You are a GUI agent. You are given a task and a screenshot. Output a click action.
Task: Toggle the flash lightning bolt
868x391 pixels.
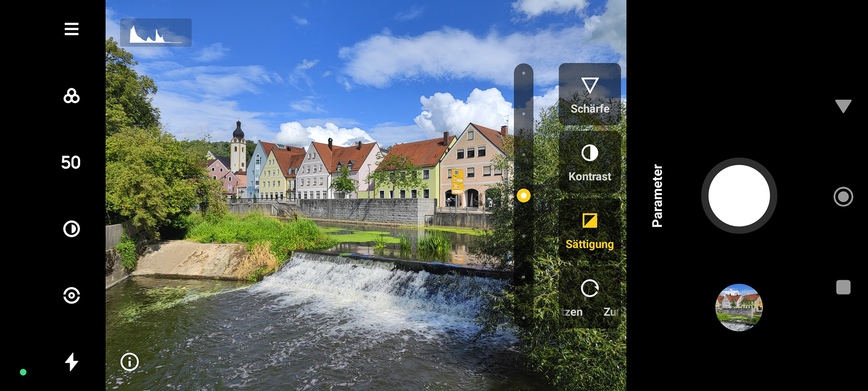[x=71, y=362]
